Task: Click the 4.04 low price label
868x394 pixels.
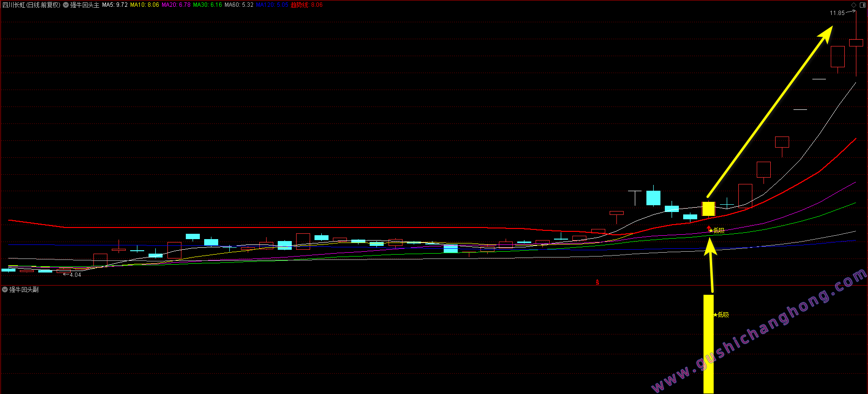Action: point(75,275)
